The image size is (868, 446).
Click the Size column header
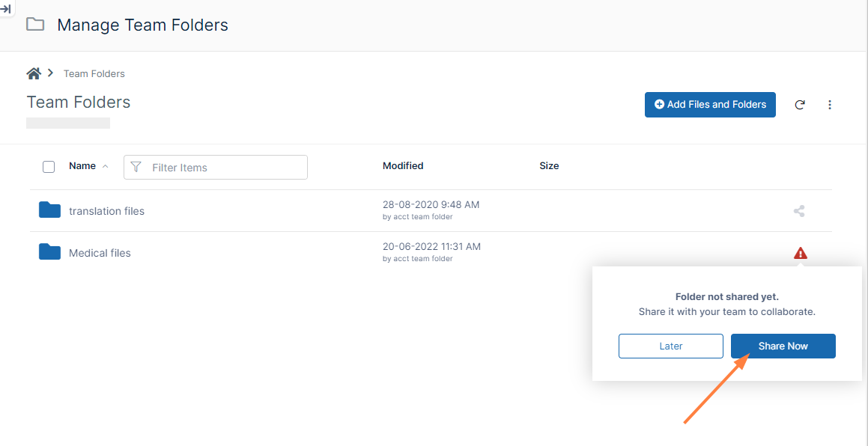click(549, 166)
